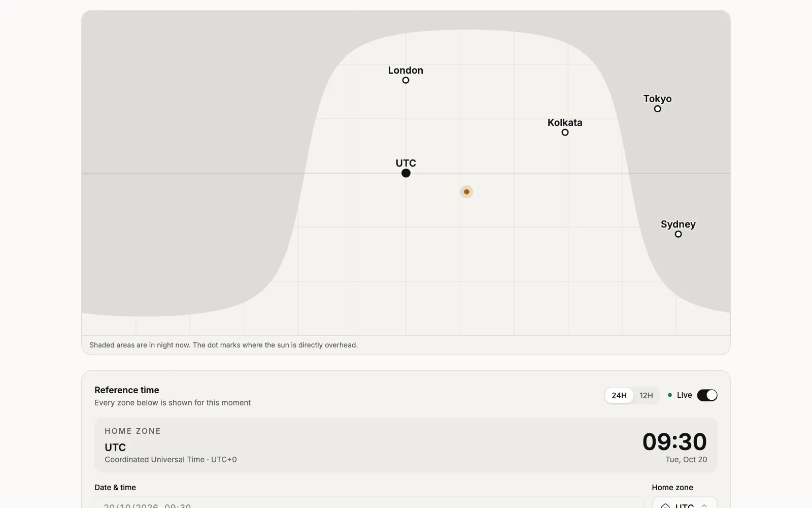
Task: Click the 'HOME ZONE' label
Action: click(132, 431)
